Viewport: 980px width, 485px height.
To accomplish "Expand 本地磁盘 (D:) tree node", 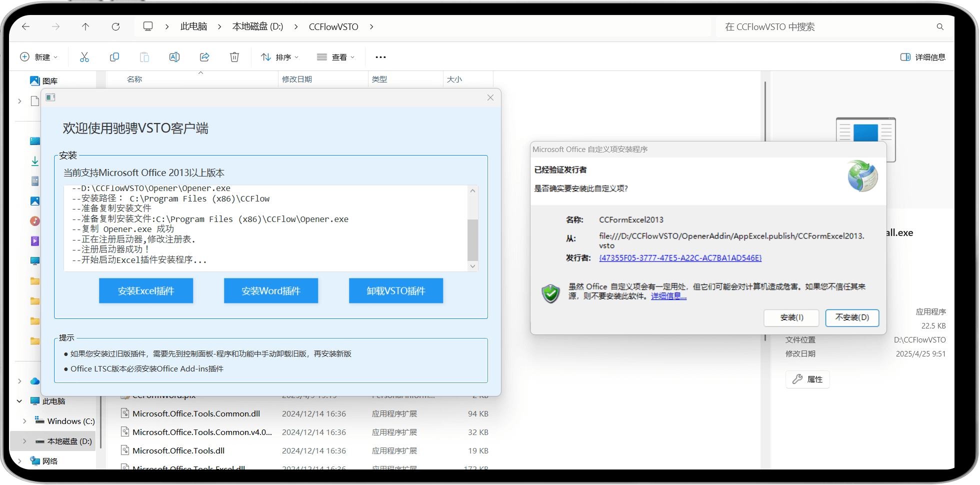I will [24, 441].
